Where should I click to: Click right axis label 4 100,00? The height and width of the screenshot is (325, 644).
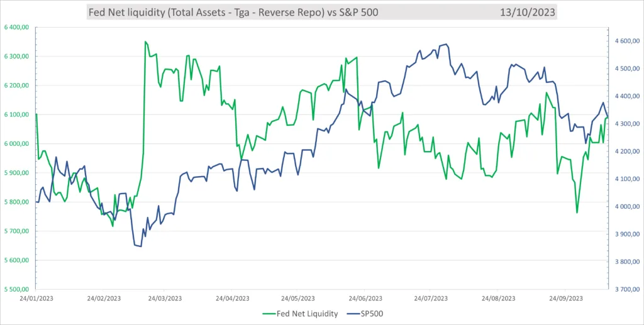coord(627,179)
